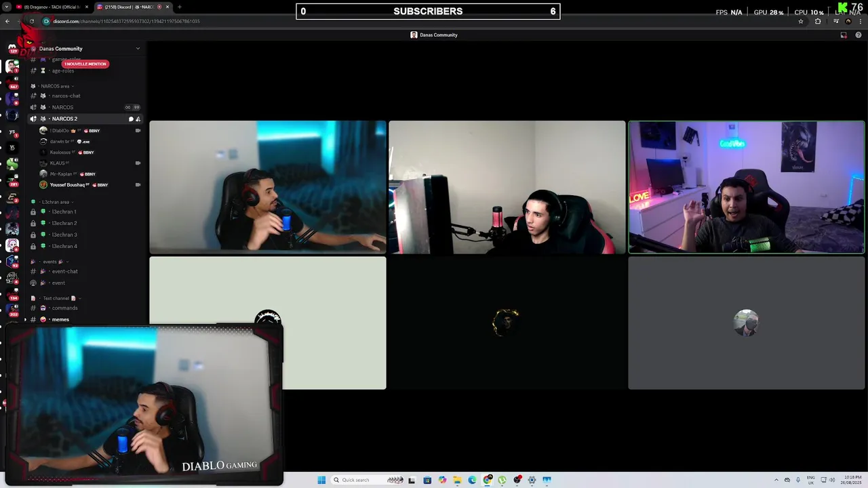This screenshot has height=488, width=868.
Task: Close the Draganov YouTube tab
Action: click(x=87, y=7)
